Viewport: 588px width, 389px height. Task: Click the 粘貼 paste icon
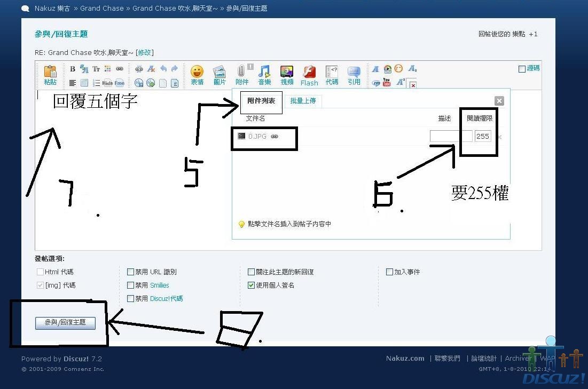coord(50,75)
